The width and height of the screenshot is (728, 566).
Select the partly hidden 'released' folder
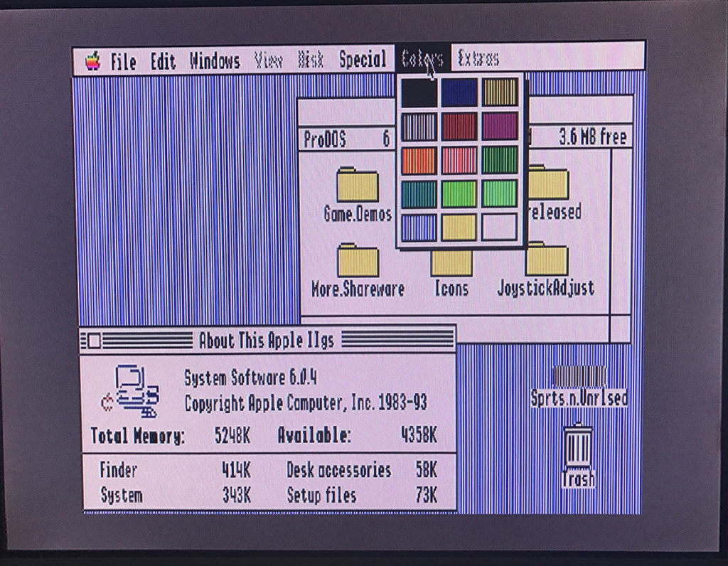[548, 181]
